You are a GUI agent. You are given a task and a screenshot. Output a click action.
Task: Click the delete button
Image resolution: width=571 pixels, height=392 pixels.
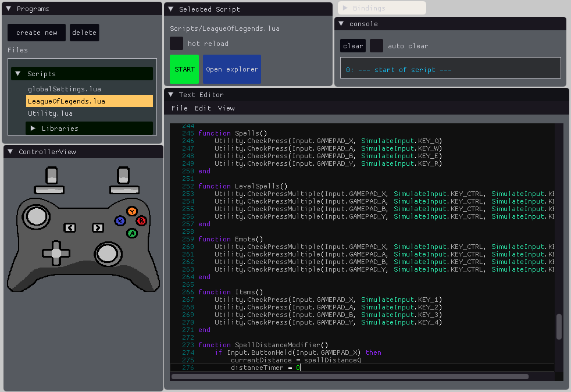click(84, 33)
